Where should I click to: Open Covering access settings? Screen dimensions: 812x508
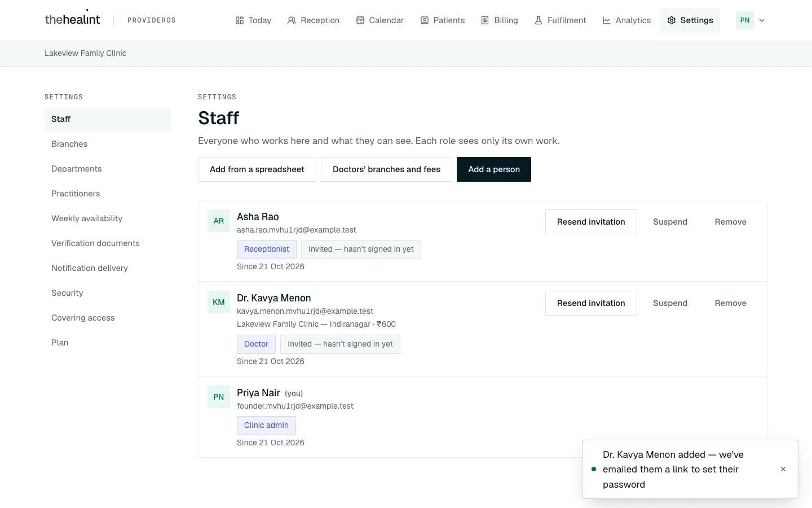click(108, 318)
